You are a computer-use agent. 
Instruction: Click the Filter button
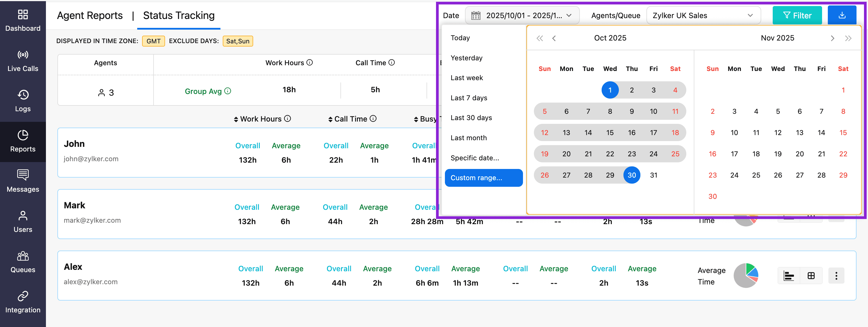[x=797, y=16]
